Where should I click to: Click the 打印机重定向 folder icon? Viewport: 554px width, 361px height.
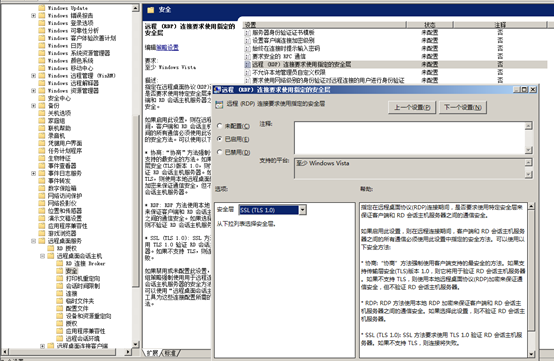[60, 278]
